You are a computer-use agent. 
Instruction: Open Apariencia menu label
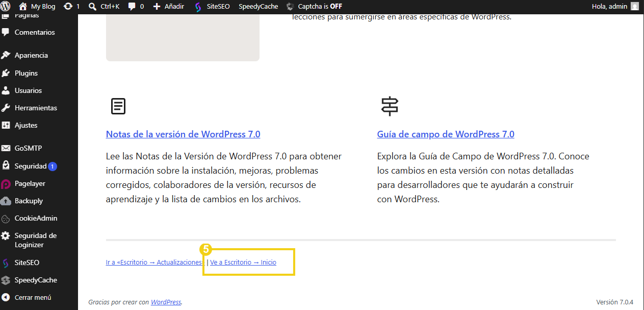pos(31,55)
